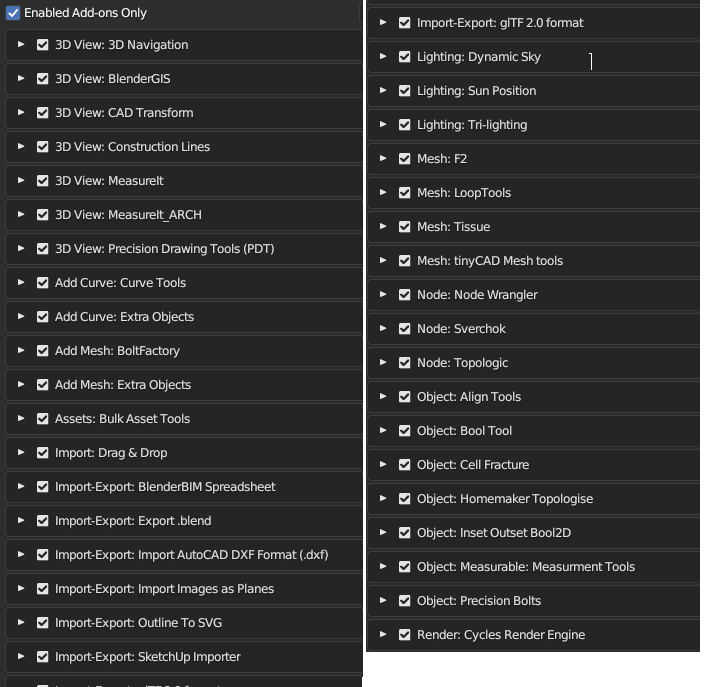This screenshot has height=687, width=707.
Task: Click the 'Object: Bool Tool' add-on name
Action: point(464,431)
